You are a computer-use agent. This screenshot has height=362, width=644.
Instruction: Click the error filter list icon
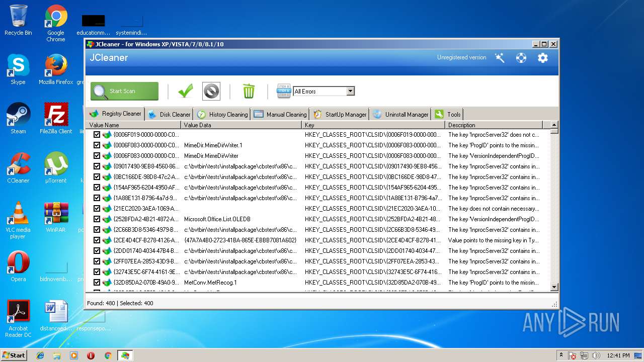click(284, 91)
